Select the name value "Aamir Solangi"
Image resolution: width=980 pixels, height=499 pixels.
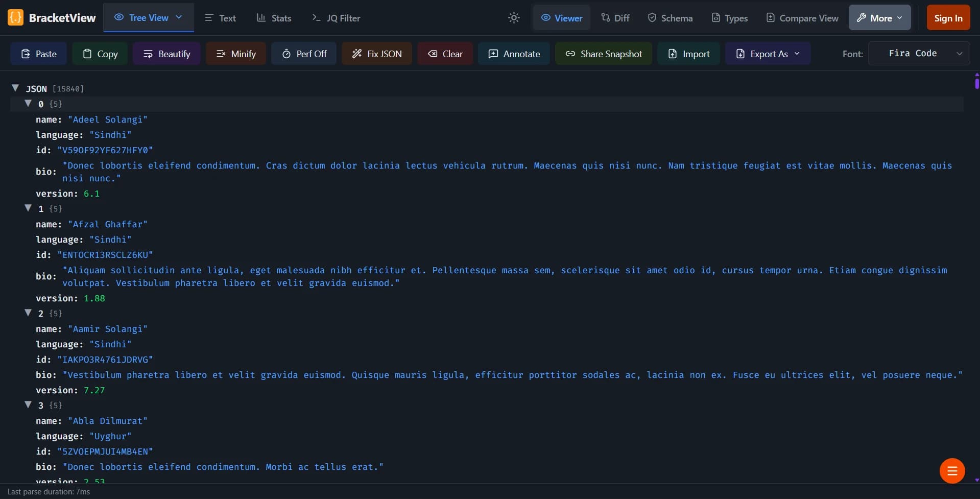[108, 329]
